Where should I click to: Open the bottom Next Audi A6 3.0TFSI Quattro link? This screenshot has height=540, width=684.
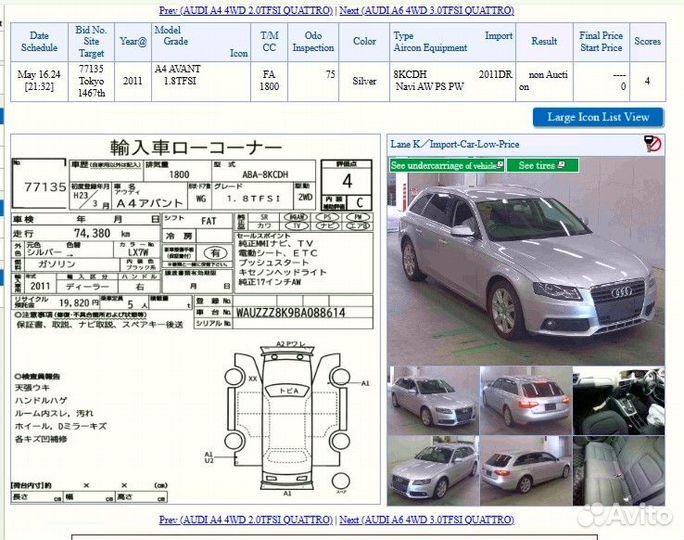coord(427,520)
